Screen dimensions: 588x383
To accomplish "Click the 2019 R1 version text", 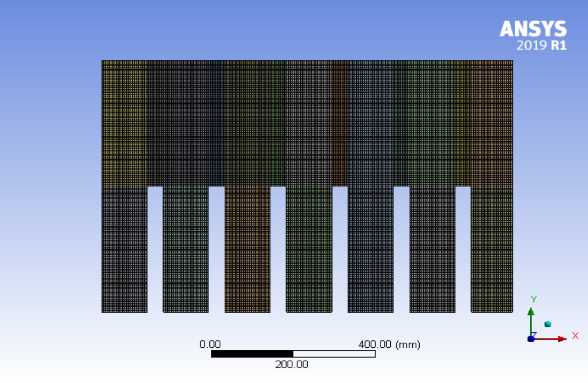I will pos(541,46).
